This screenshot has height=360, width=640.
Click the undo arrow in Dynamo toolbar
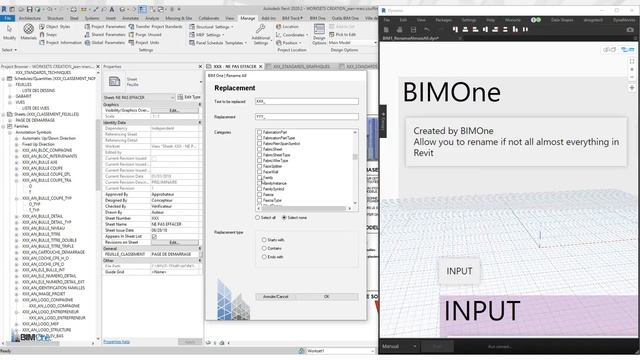pyautogui.click(x=427, y=29)
